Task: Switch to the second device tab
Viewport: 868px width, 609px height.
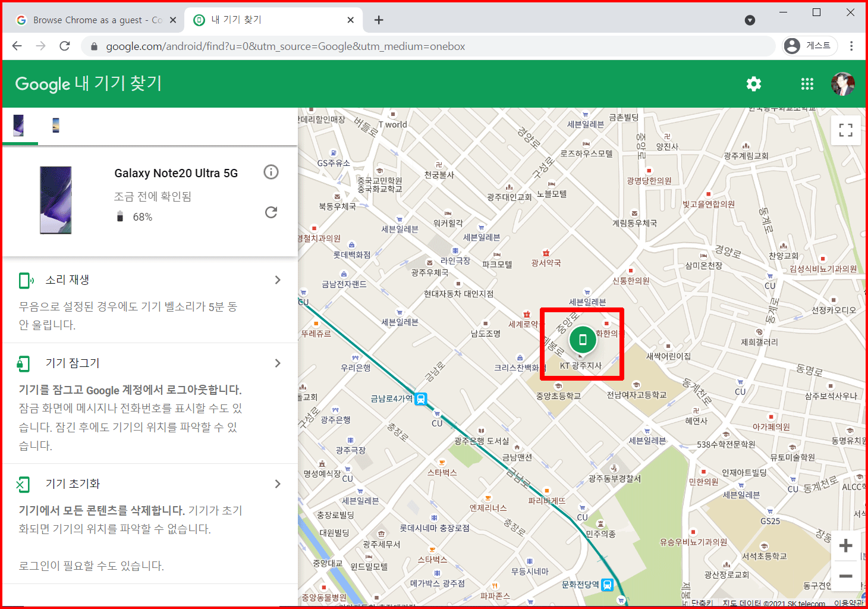Action: 56,125
